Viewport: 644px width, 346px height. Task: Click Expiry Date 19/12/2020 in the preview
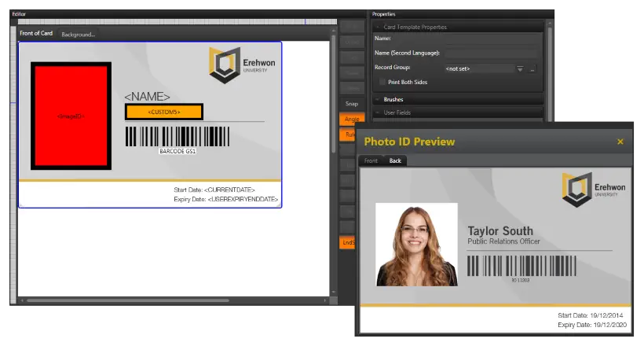click(592, 325)
